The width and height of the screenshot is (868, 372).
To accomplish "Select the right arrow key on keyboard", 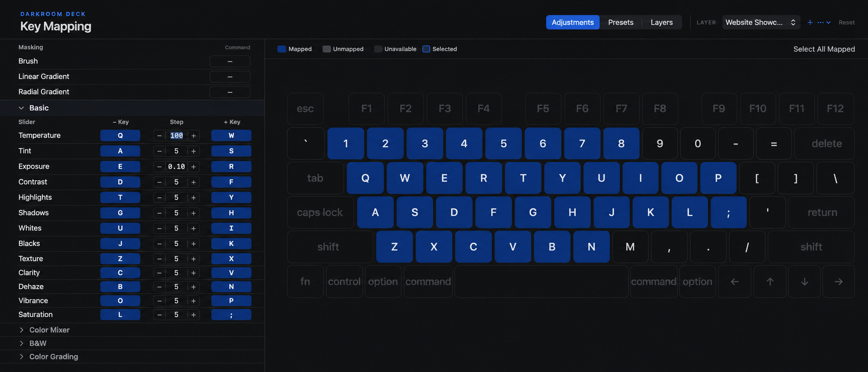I will [839, 281].
